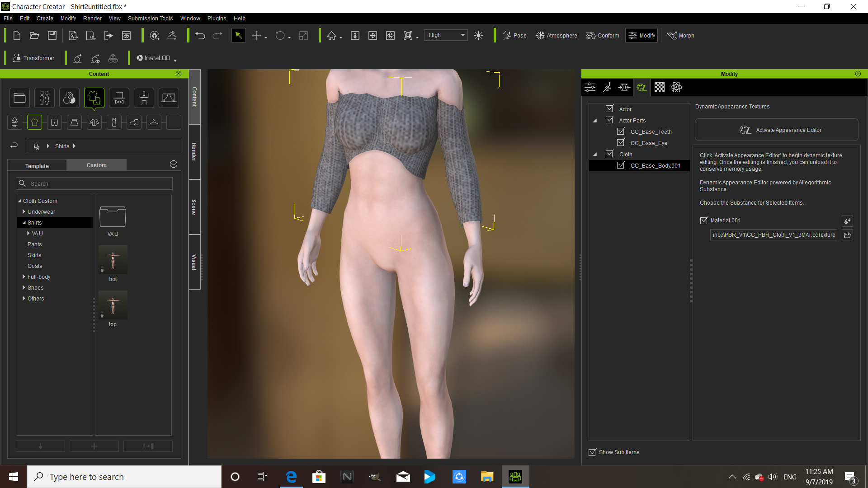Expand the Full-body tree node
The width and height of the screenshot is (868, 488).
click(24, 277)
